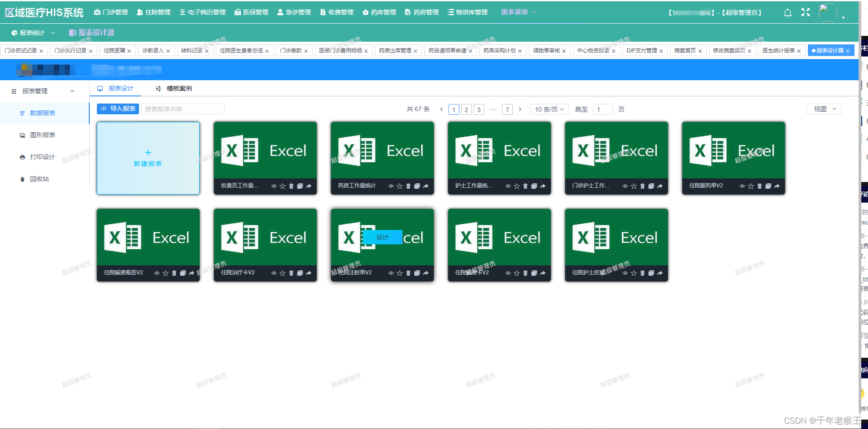868x429 pixels.
Task: Close the 报表设计器 tab
Action: (x=848, y=51)
